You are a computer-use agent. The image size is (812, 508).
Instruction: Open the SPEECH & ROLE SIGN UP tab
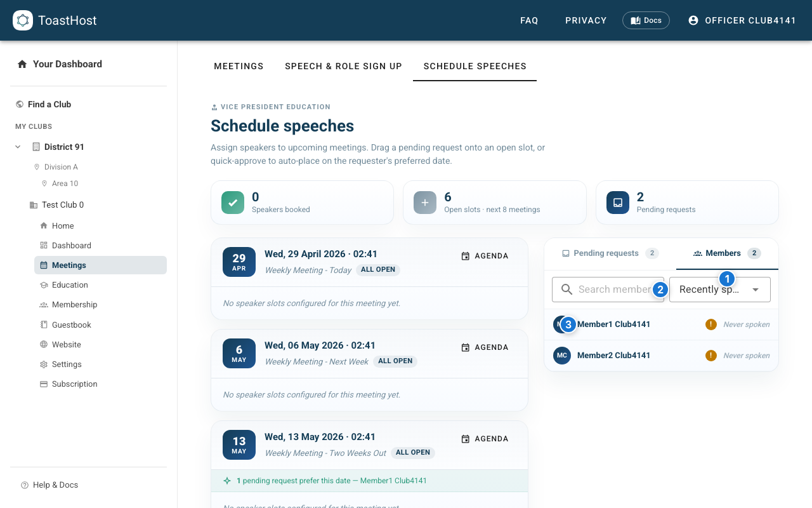343,66
